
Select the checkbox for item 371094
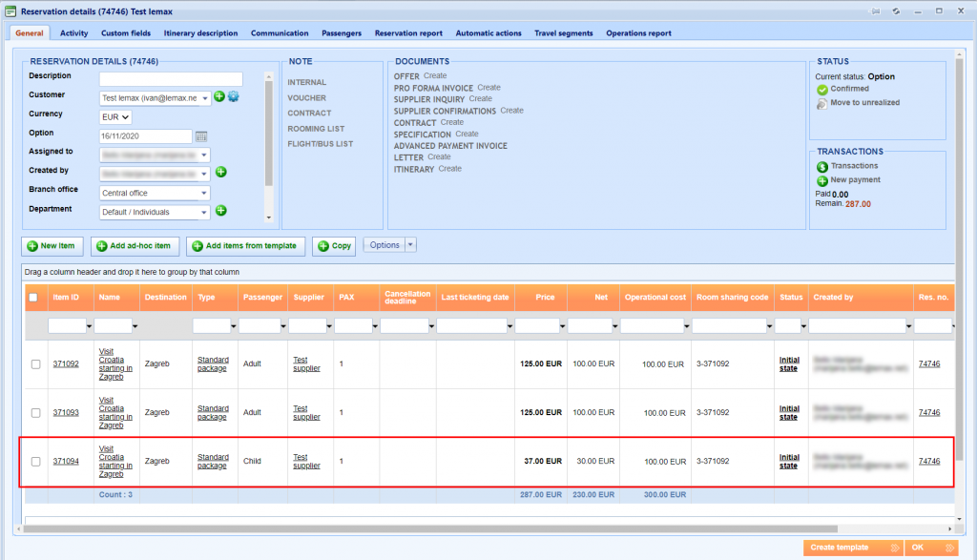(35, 462)
